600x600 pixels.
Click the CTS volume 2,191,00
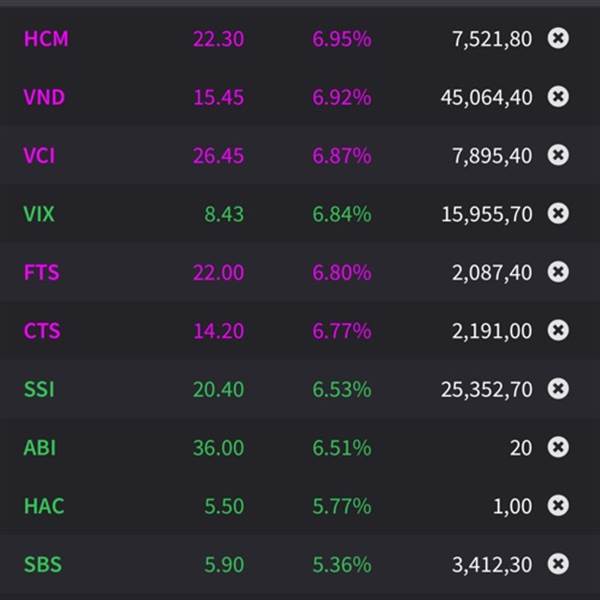click(x=492, y=331)
